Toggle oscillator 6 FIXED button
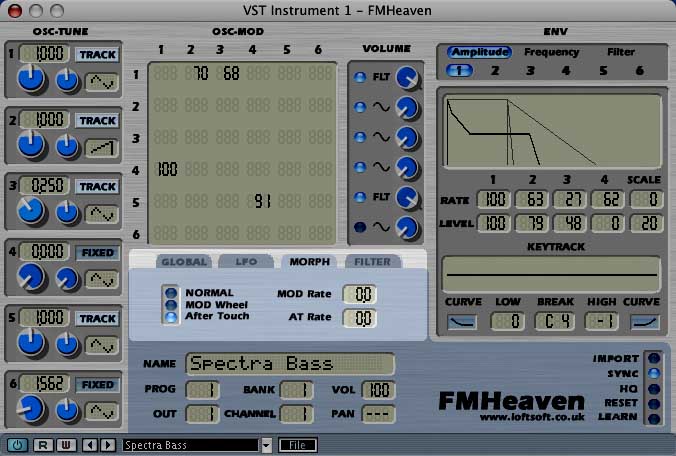This screenshot has height=456, width=676. click(97, 384)
